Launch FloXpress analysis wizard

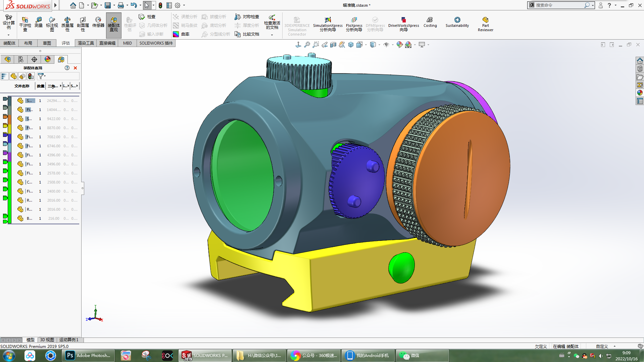tap(354, 24)
